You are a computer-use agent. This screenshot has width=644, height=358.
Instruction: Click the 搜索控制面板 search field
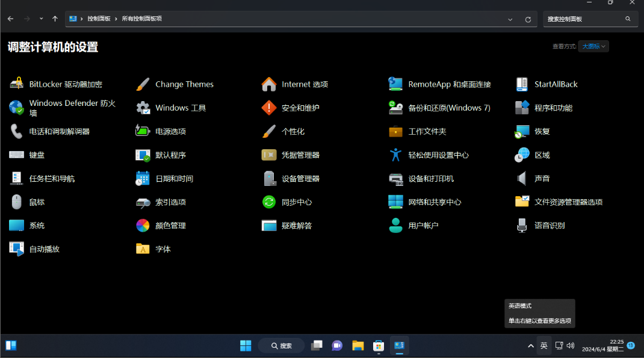(x=590, y=19)
